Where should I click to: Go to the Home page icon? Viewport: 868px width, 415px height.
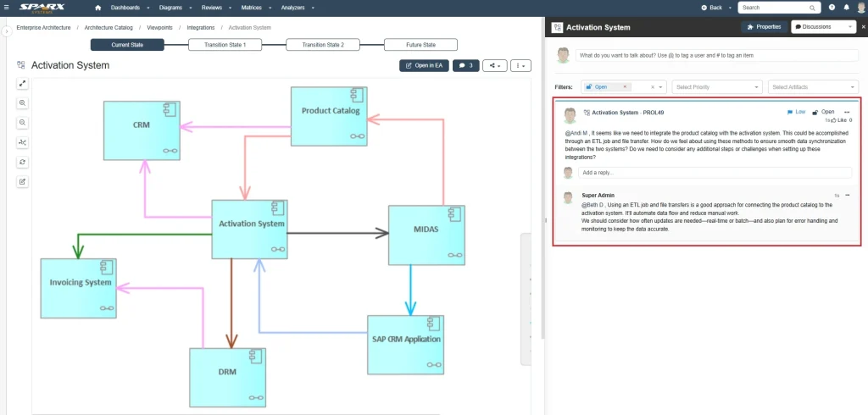(x=98, y=8)
